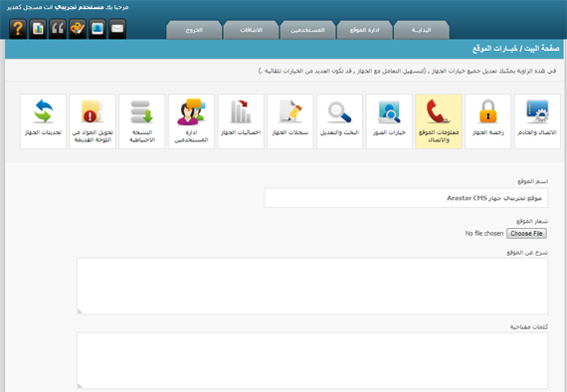
Task: Open البحث والتعديل magnifier icon
Action: click(x=339, y=121)
